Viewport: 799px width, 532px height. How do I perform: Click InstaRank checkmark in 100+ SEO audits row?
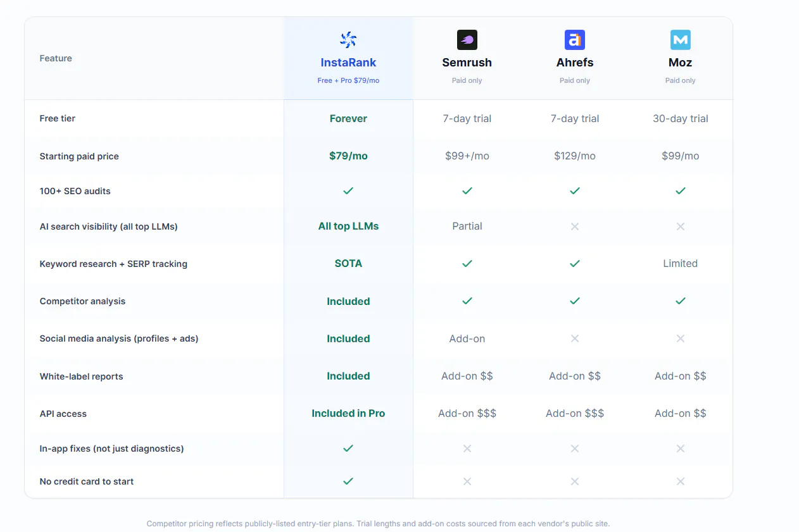[x=348, y=190]
